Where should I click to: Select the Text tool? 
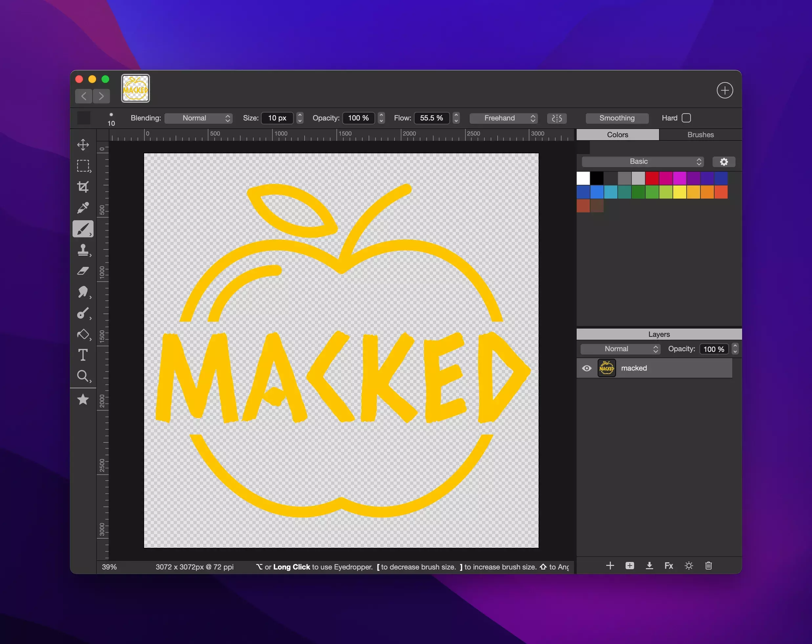click(x=83, y=355)
